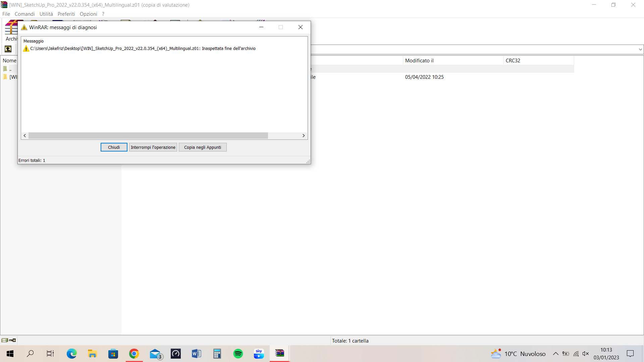The width and height of the screenshot is (644, 362).
Task: Click the right arrow of the dialog's horizontal scrollbar
Action: coord(304,135)
